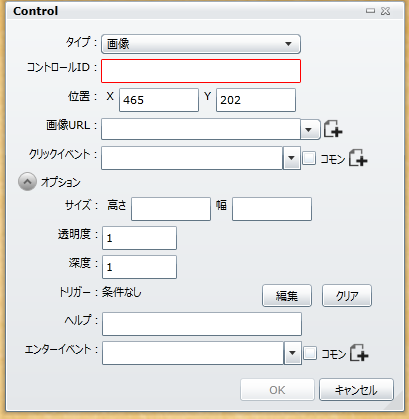Open the 画像URL dropdown arrow
Screen dimensions: 409x419
tap(310, 129)
